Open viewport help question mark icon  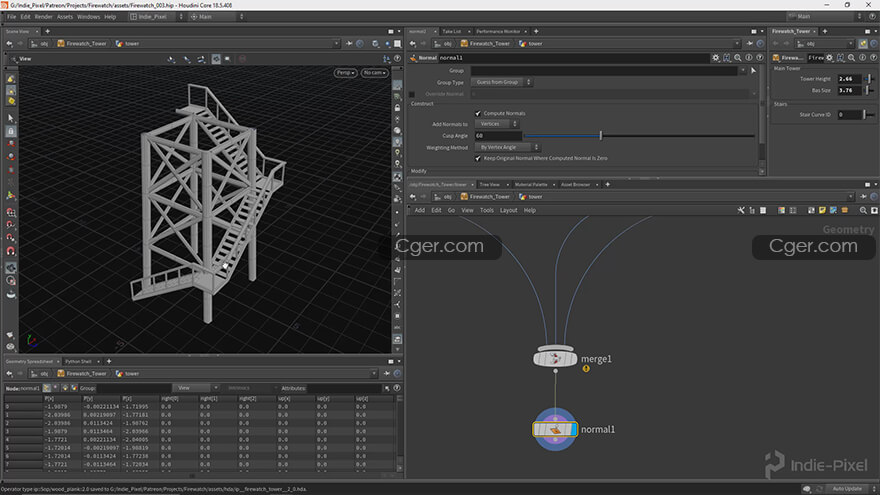pyautogui.click(x=397, y=58)
